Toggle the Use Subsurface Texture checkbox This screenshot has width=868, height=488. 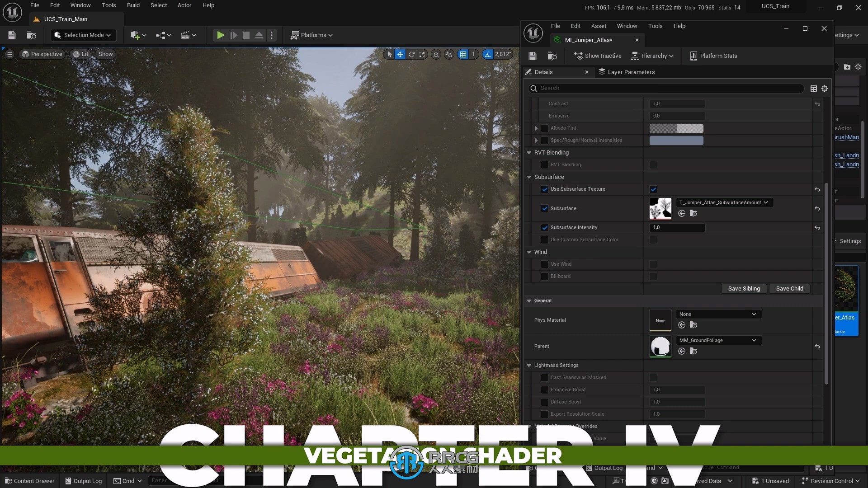[x=653, y=189]
